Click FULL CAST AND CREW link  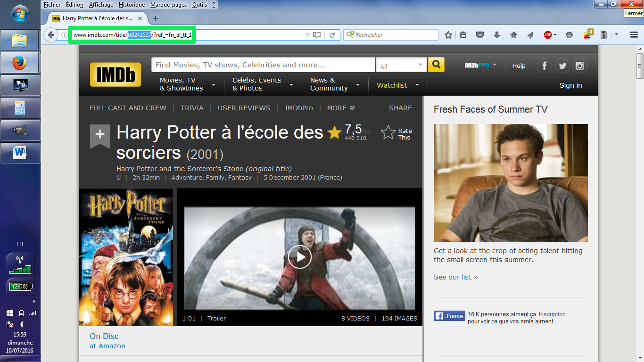(128, 108)
